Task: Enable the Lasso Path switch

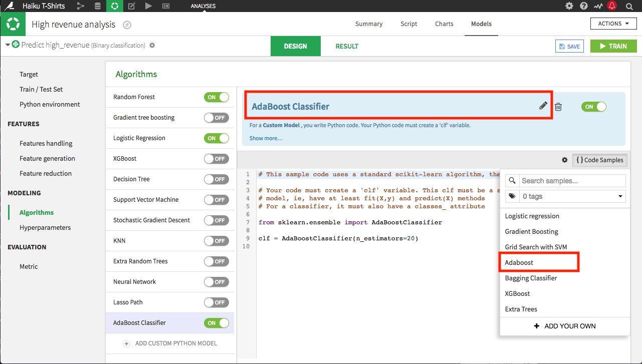Action: (x=217, y=302)
